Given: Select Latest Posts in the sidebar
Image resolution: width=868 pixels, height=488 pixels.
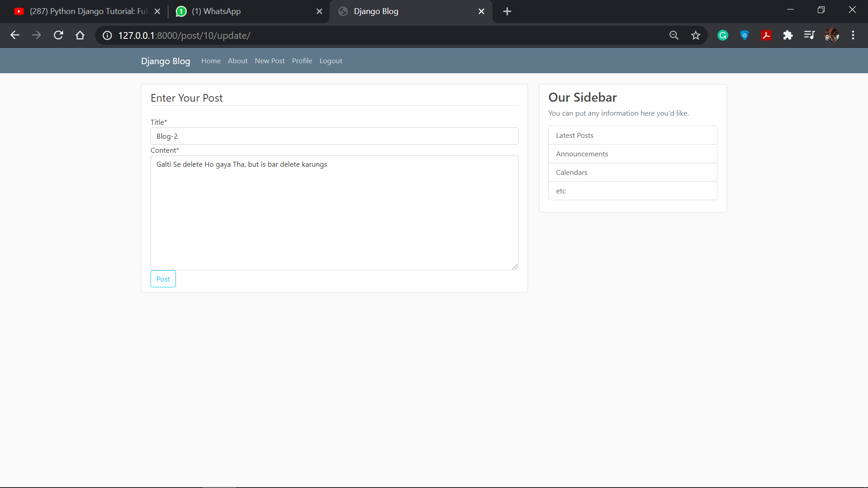Looking at the screenshot, I should pyautogui.click(x=632, y=135).
